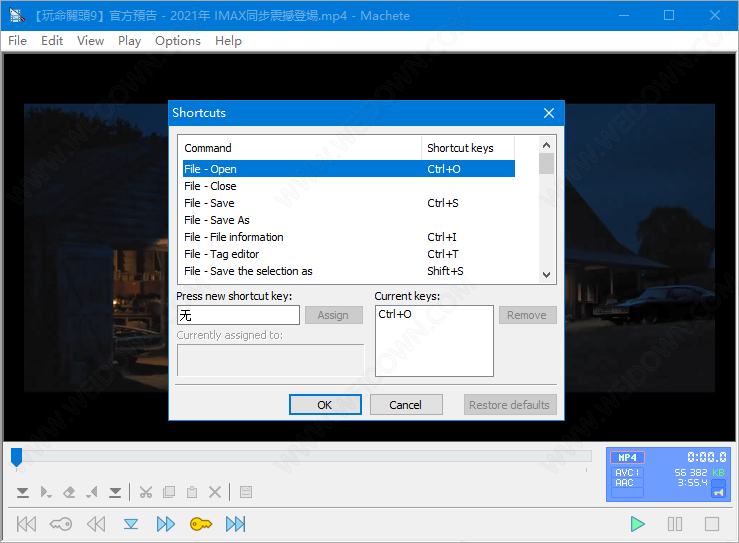The width and height of the screenshot is (739, 543).
Task: Open the Play menu
Action: (x=130, y=41)
